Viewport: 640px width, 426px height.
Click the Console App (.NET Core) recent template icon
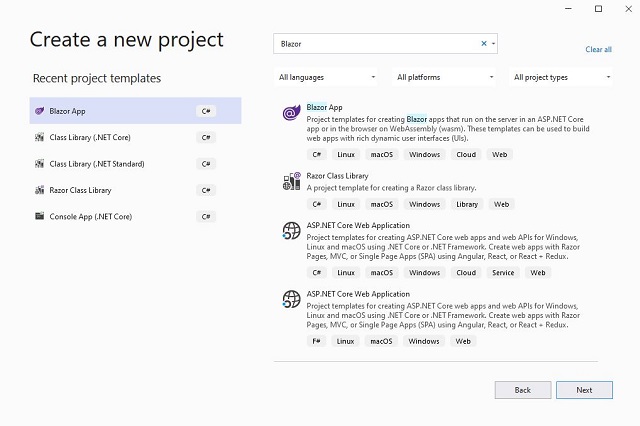click(x=40, y=216)
